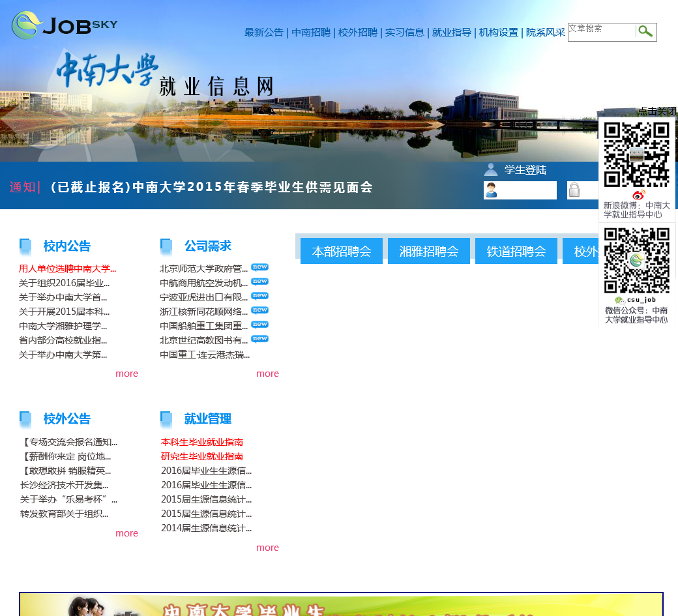
Task: Click the 校内公告 section heading
Action: coord(67,246)
